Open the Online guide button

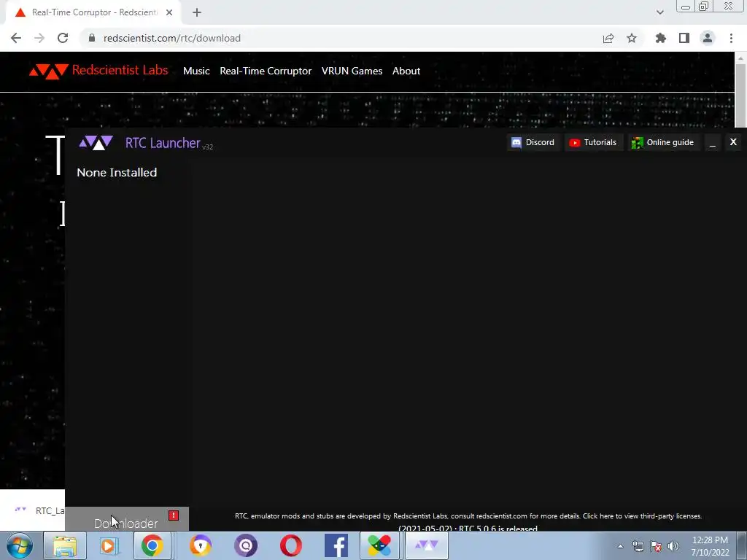pyautogui.click(x=662, y=142)
